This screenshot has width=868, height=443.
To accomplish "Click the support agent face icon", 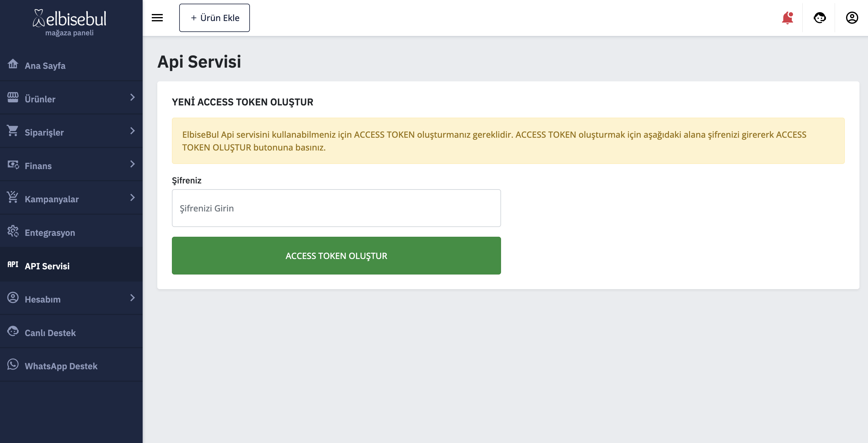I will 820,18.
